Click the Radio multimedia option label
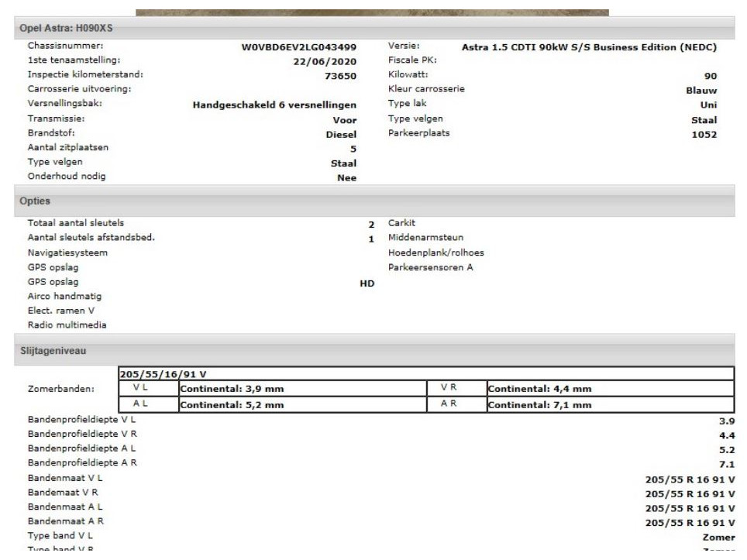747x560 pixels. click(67, 325)
